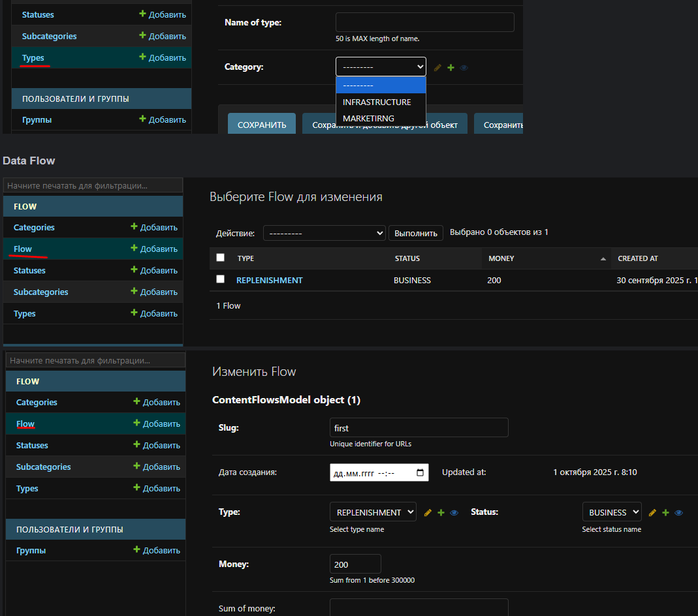Open Categories link in the Выберите Flow sidebar
This screenshot has width=698, height=616.
(34, 227)
